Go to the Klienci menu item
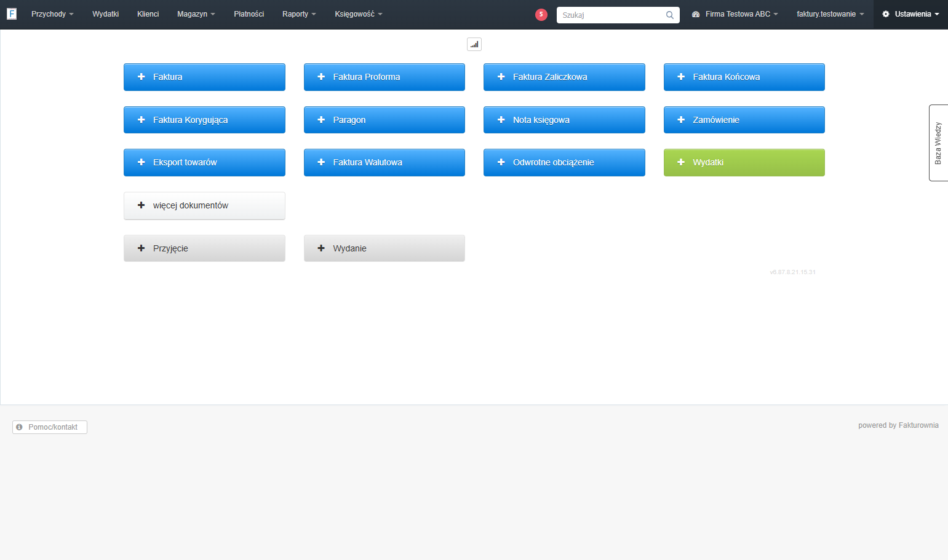948x560 pixels. (148, 14)
